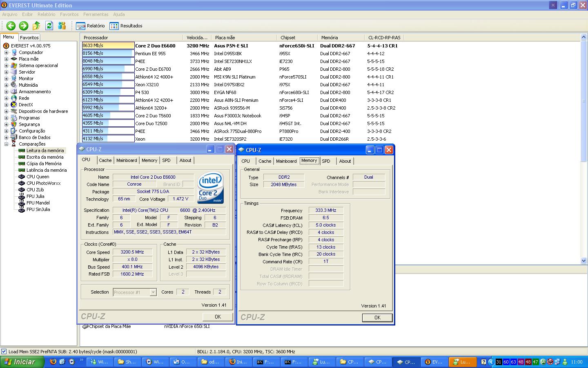Select the Placa mãe motherboard icon
588x368 pixels.
[x=14, y=59]
